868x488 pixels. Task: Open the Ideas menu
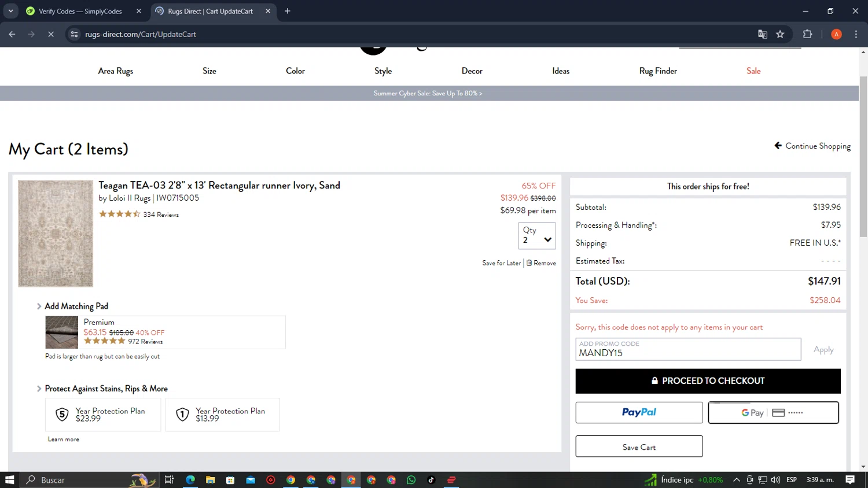tap(561, 71)
